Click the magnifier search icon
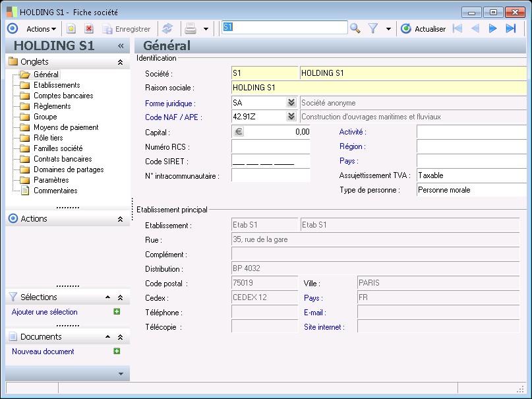This screenshot has width=532, height=399. (355, 28)
